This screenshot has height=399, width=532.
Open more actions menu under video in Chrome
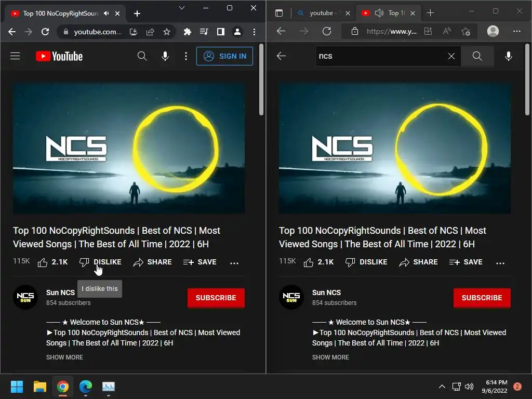click(x=234, y=263)
